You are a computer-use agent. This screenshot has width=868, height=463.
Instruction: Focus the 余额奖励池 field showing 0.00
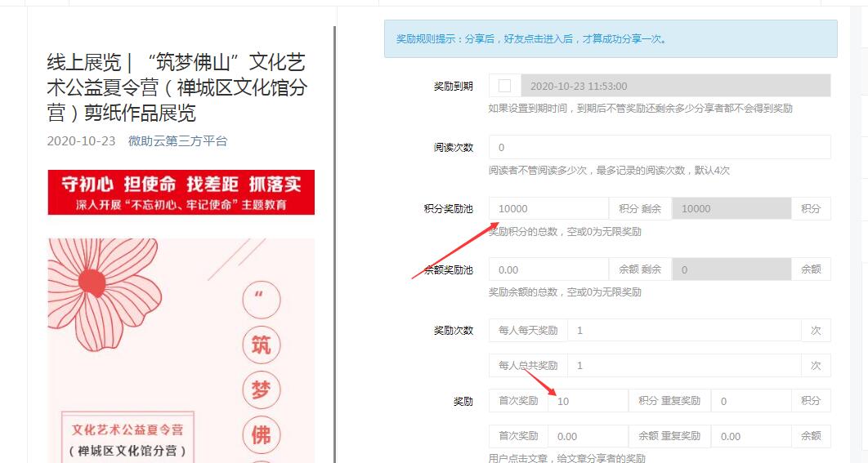[548, 269]
